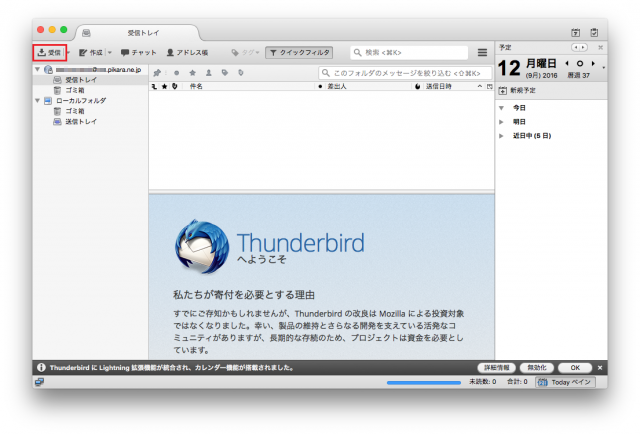The width and height of the screenshot is (640, 435).
Task: Open the アドレス帳 address book
Action: tap(187, 53)
